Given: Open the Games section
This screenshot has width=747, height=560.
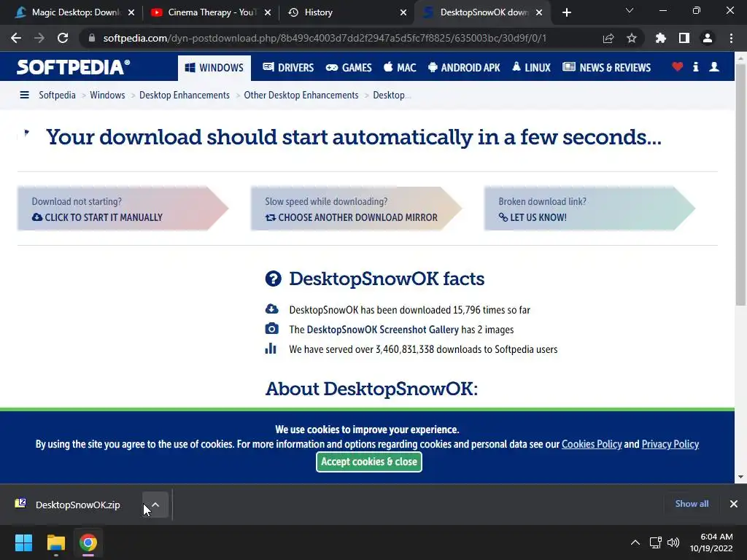Looking at the screenshot, I should pyautogui.click(x=349, y=68).
